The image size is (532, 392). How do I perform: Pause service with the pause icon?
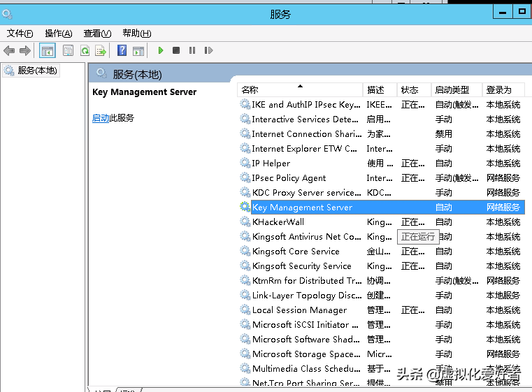click(x=192, y=50)
